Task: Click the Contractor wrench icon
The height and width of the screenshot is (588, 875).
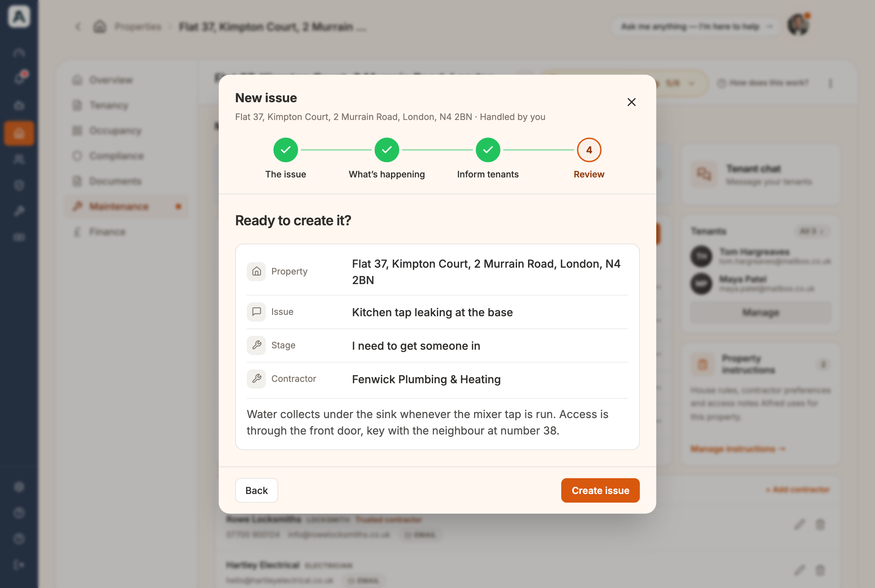Action: click(x=256, y=379)
